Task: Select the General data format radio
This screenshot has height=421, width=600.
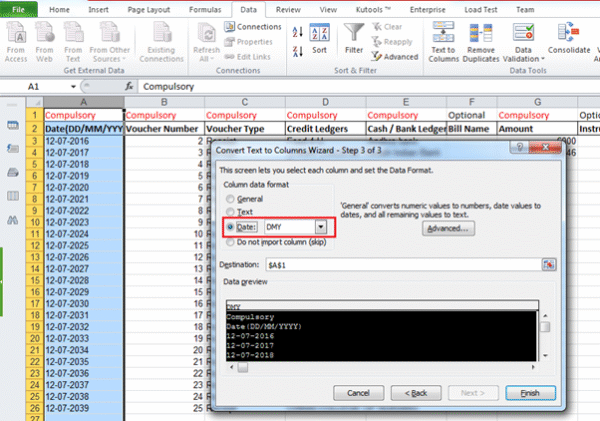Action: click(x=230, y=199)
